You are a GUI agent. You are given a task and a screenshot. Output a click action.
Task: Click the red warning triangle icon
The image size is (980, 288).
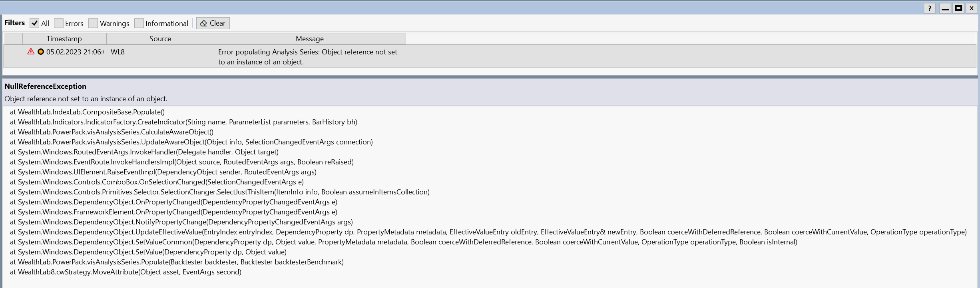[x=31, y=52]
